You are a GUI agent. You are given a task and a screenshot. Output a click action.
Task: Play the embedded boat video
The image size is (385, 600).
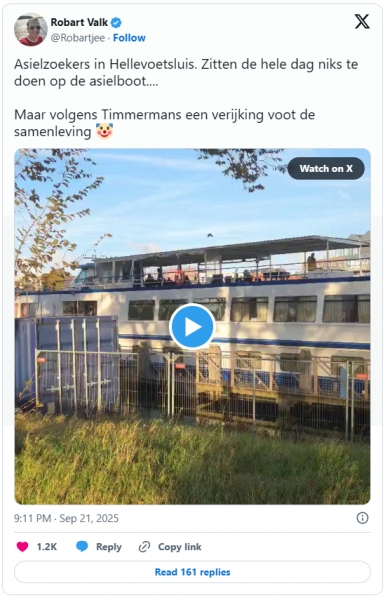pyautogui.click(x=192, y=327)
